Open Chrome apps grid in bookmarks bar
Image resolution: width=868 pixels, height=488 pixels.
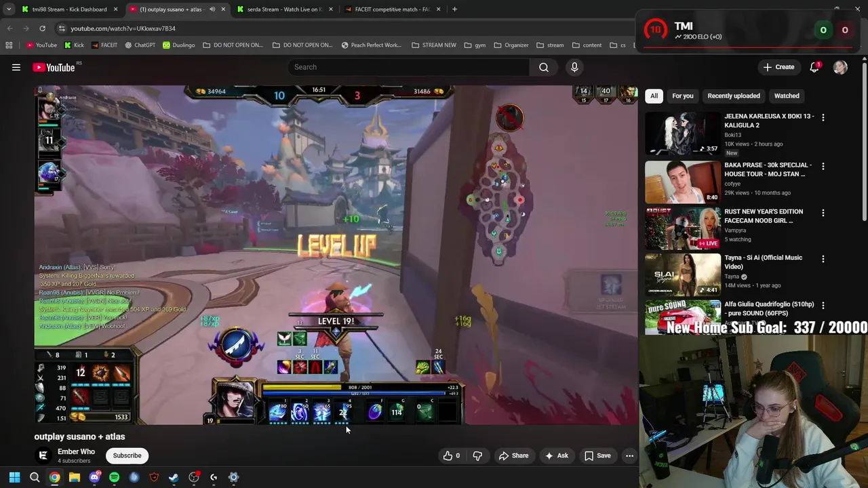click(9, 45)
